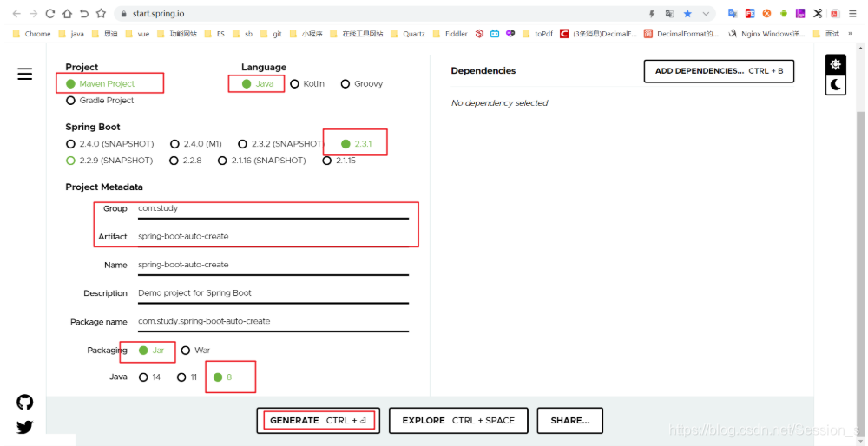868x446 pixels.
Task: Choose Groovy as the language
Action: point(361,83)
